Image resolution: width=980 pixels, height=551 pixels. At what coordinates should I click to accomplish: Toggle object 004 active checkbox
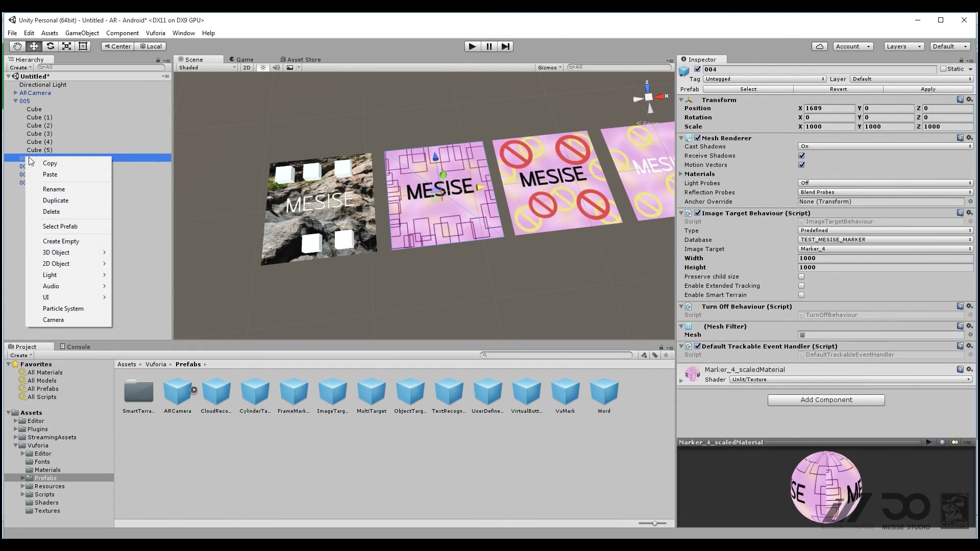[697, 69]
